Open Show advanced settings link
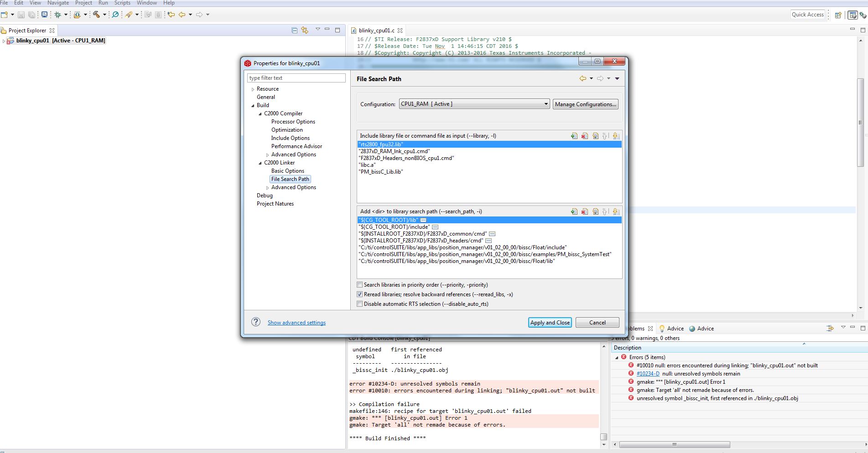 pos(296,323)
